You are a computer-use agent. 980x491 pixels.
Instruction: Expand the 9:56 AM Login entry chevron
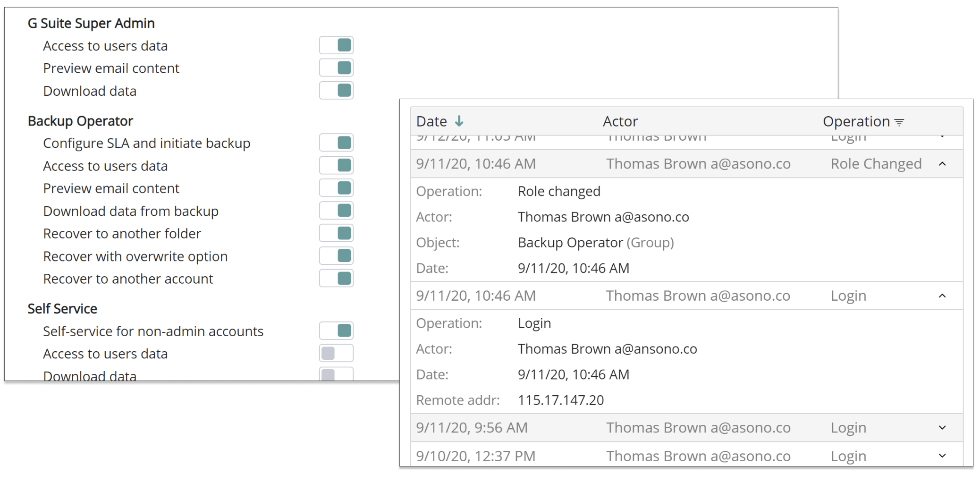[942, 428]
